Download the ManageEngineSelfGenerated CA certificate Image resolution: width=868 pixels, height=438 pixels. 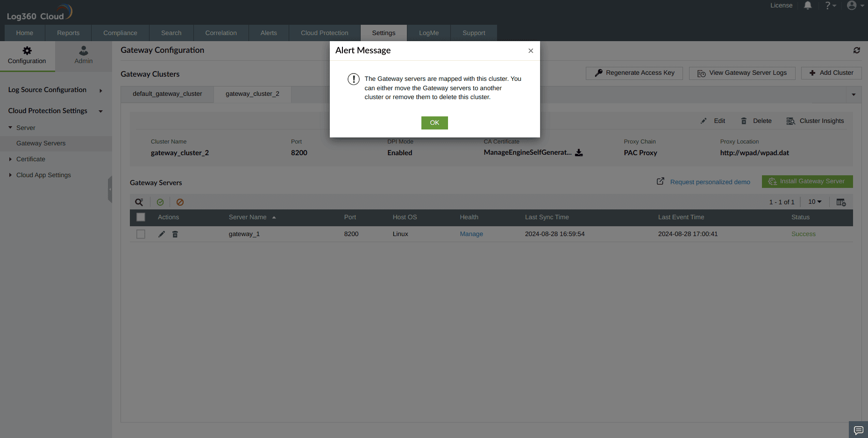(579, 152)
